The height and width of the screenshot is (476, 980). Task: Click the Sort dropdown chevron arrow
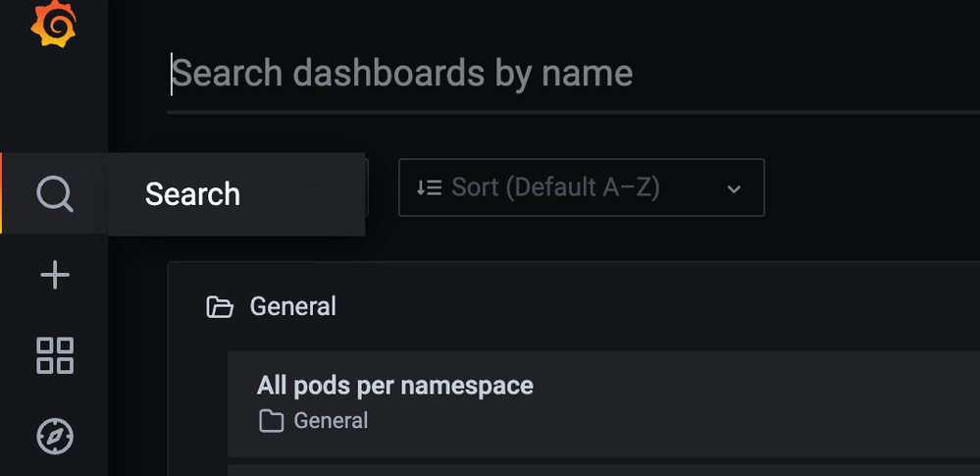click(734, 188)
